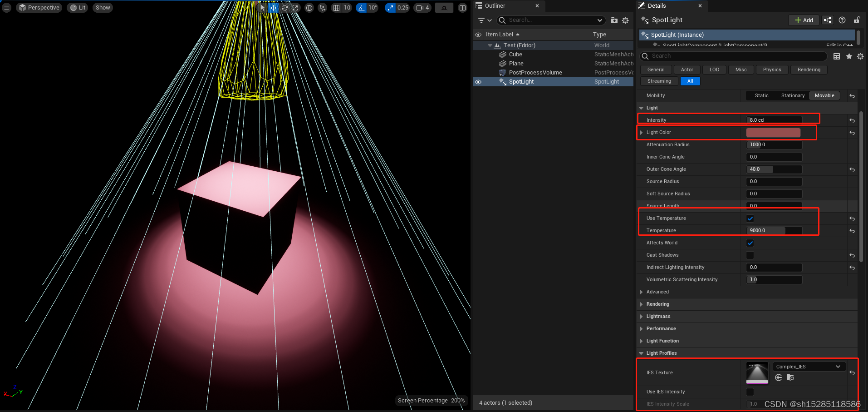Open the Perspective viewpoint dropdown
The image size is (868, 412).
39,7
